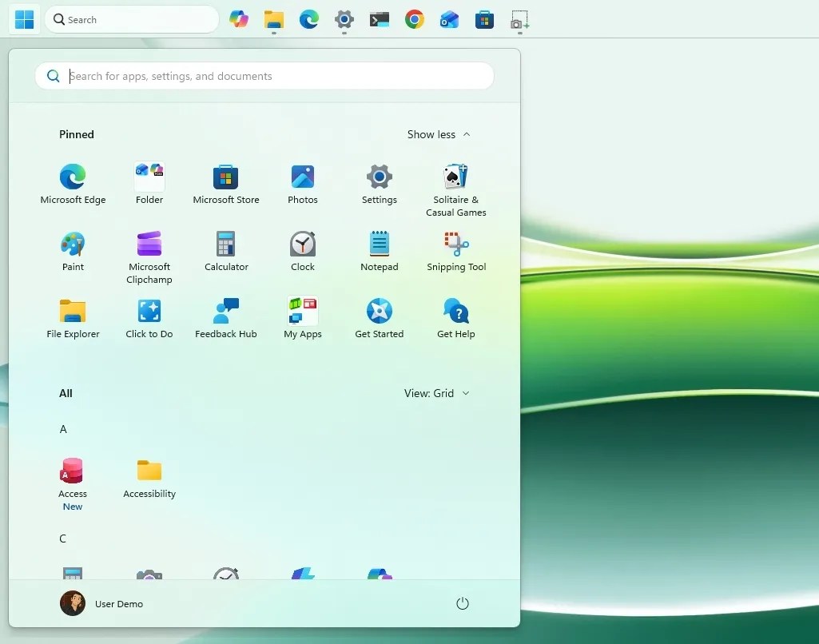
Task: Launch Notepad
Action: (x=380, y=251)
